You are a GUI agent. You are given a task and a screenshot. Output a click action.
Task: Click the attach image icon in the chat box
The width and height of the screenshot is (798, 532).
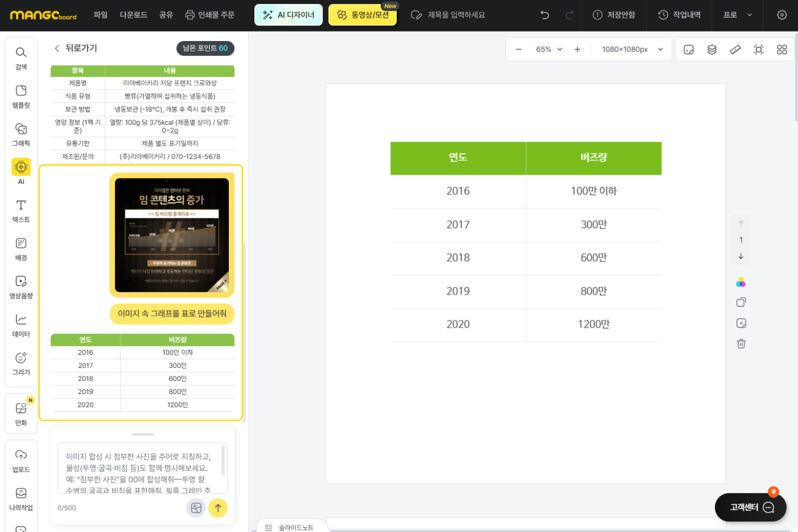(196, 508)
